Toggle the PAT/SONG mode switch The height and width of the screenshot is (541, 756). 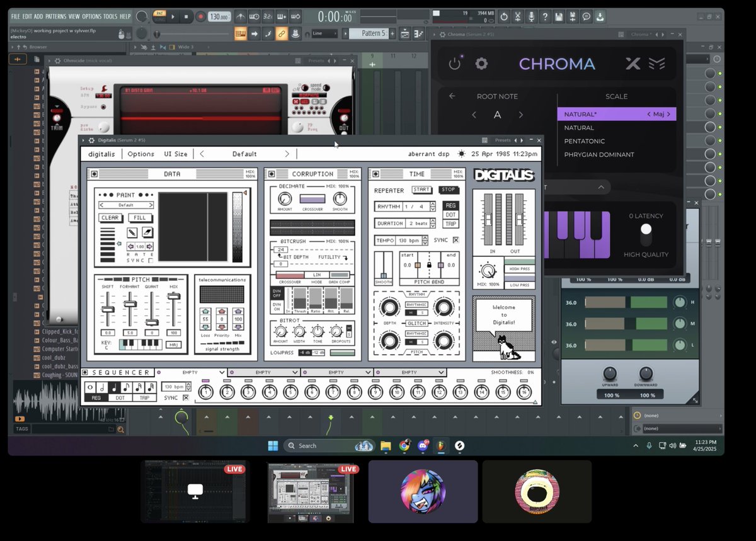[160, 16]
